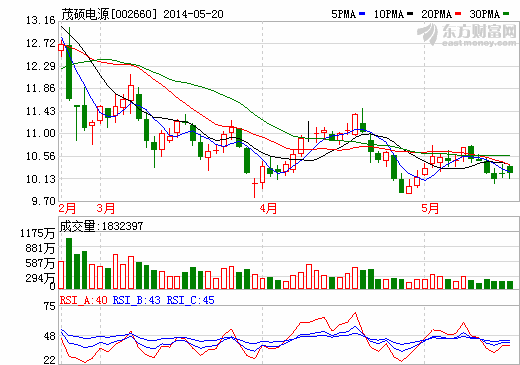
Task: Click the RSI_B:43 indicator label
Action: 137,300
